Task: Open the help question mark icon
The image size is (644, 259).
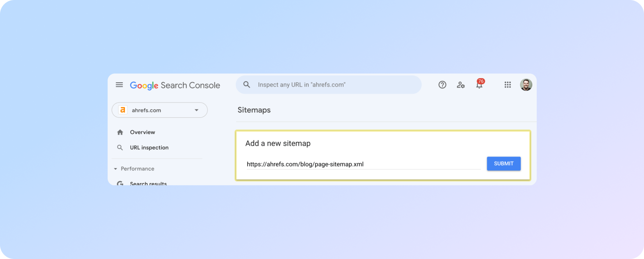Action: [442, 85]
